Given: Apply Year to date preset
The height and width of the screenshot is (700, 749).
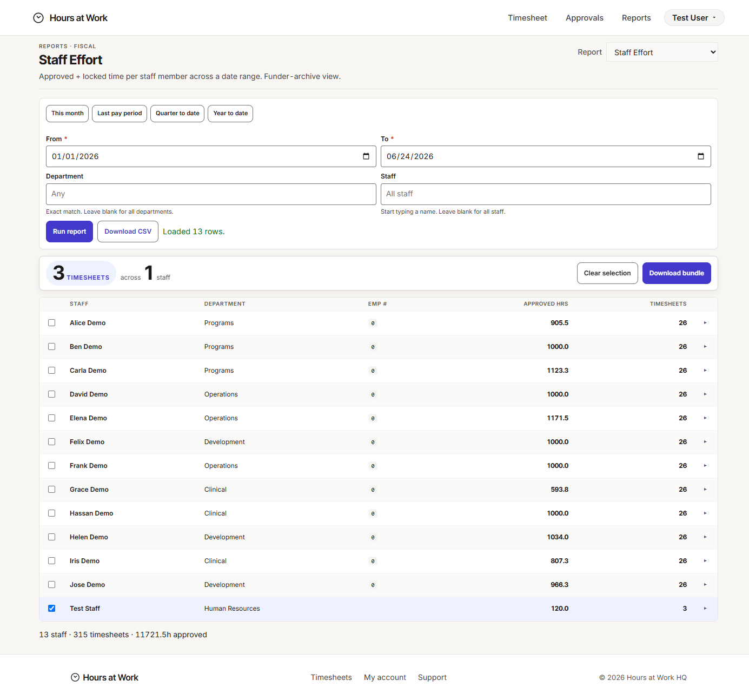Looking at the screenshot, I should 230,114.
